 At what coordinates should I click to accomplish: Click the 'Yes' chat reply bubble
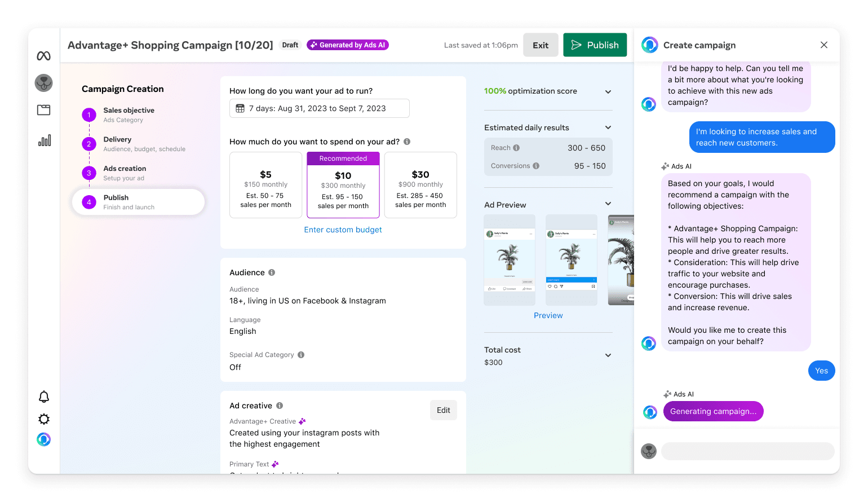(822, 371)
